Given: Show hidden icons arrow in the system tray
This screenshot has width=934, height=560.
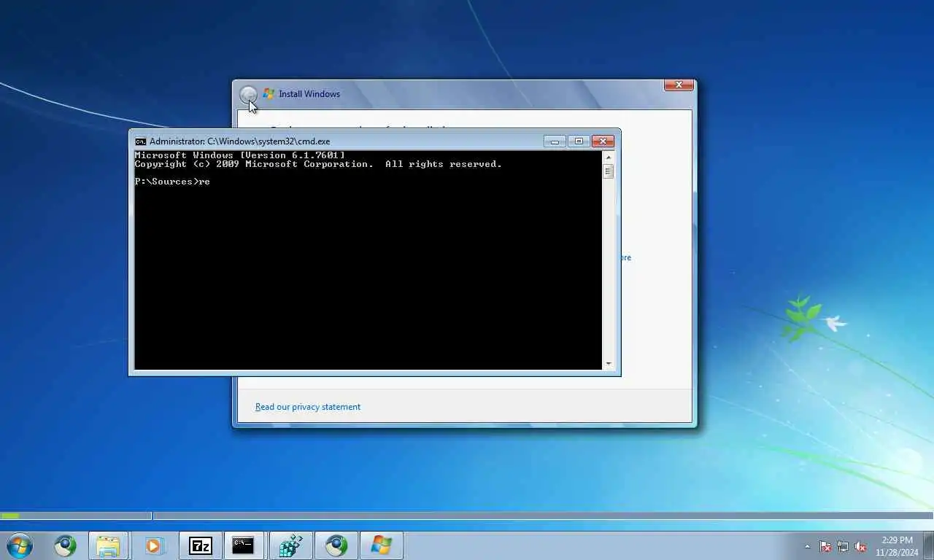Looking at the screenshot, I should tap(807, 546).
